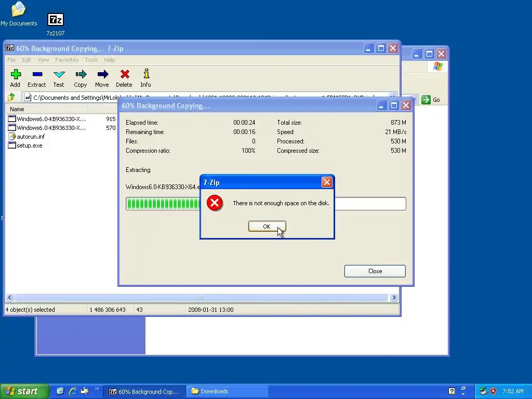Click the Move toolbar icon

click(102, 78)
